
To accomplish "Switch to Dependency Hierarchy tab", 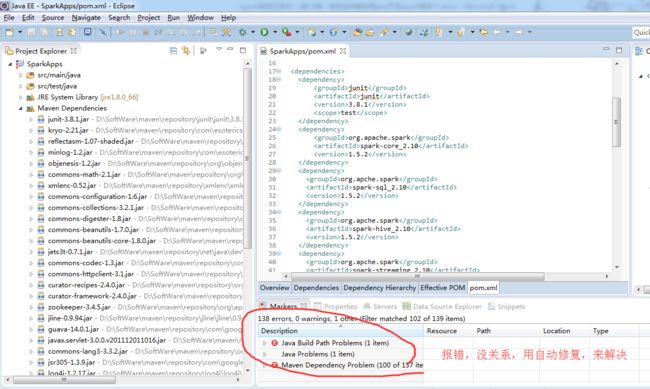I will pos(379,287).
